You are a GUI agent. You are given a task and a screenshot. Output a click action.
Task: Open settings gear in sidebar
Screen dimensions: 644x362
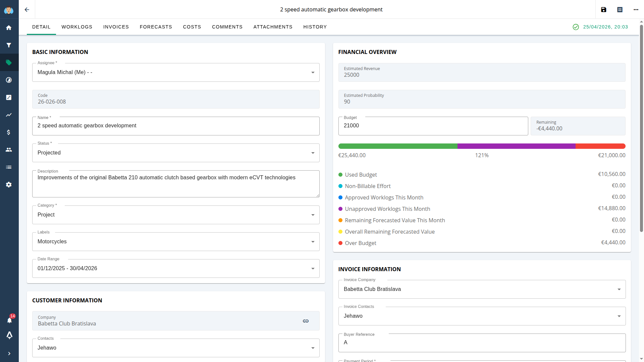(9, 185)
